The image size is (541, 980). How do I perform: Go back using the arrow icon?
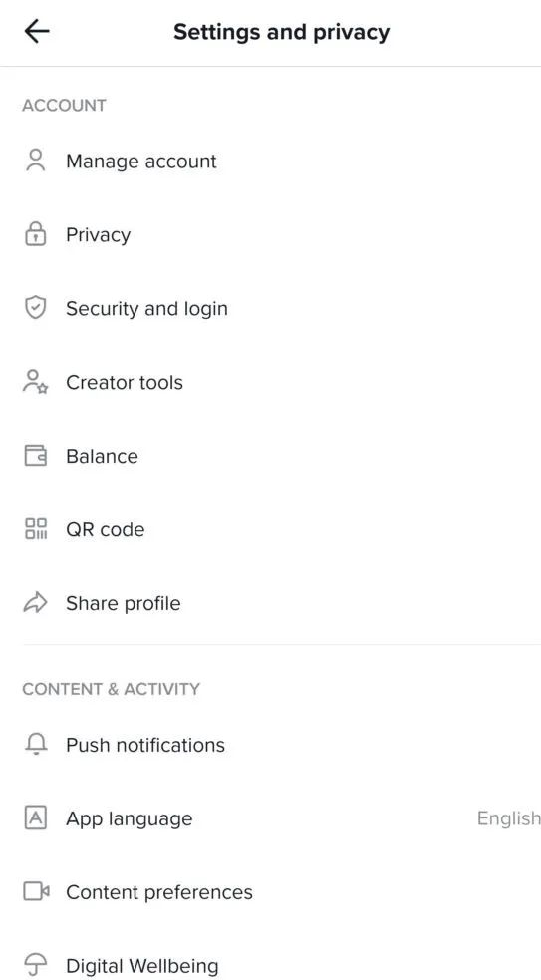(36, 31)
